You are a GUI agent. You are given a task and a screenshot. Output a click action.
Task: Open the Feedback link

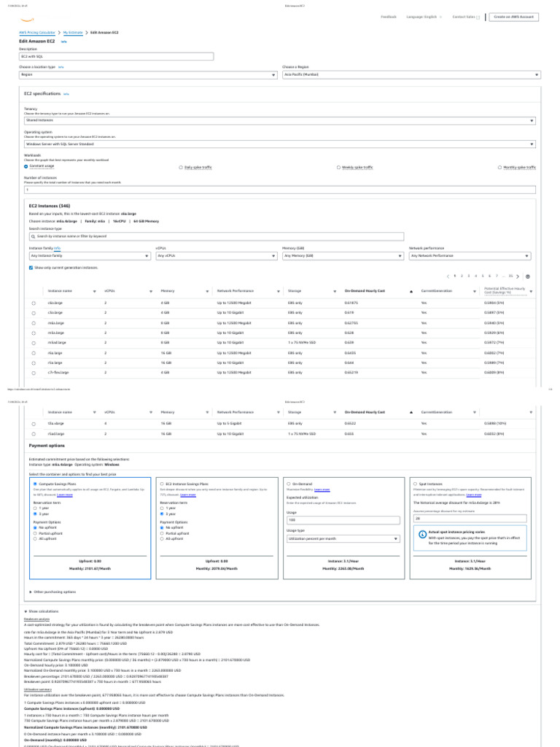[x=389, y=16]
